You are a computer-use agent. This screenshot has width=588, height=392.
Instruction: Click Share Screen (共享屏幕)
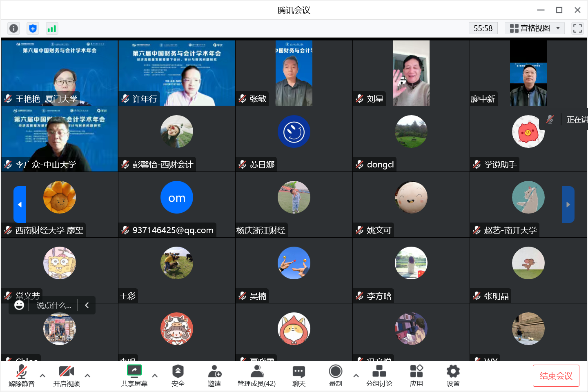[134, 376]
